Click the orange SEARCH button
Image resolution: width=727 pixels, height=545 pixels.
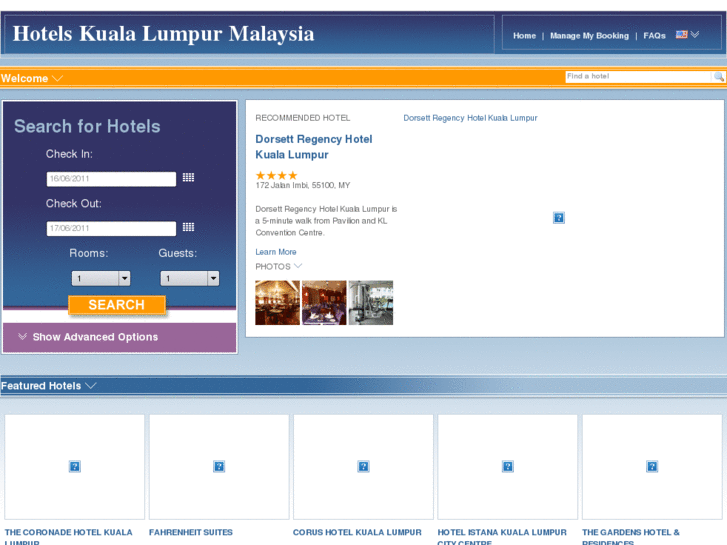117,305
